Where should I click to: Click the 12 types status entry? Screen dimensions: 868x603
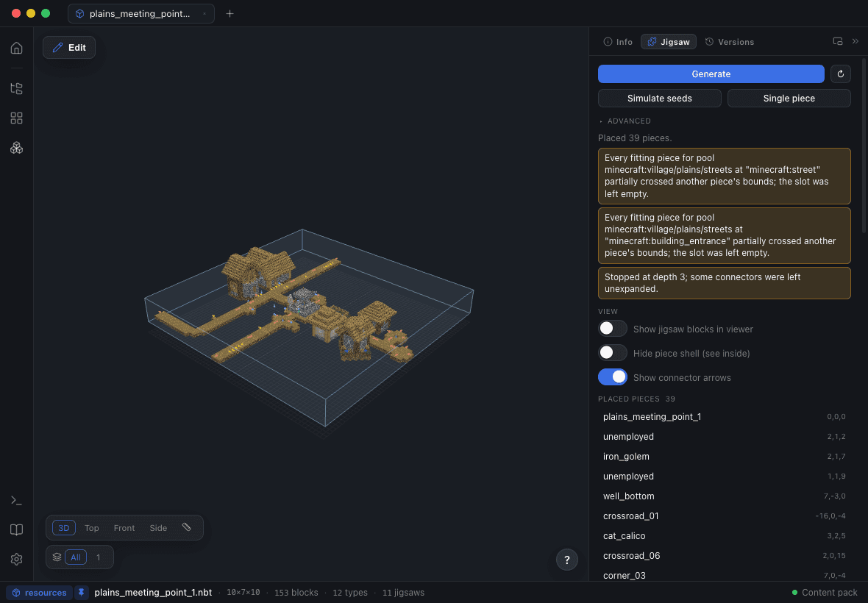[350, 593]
